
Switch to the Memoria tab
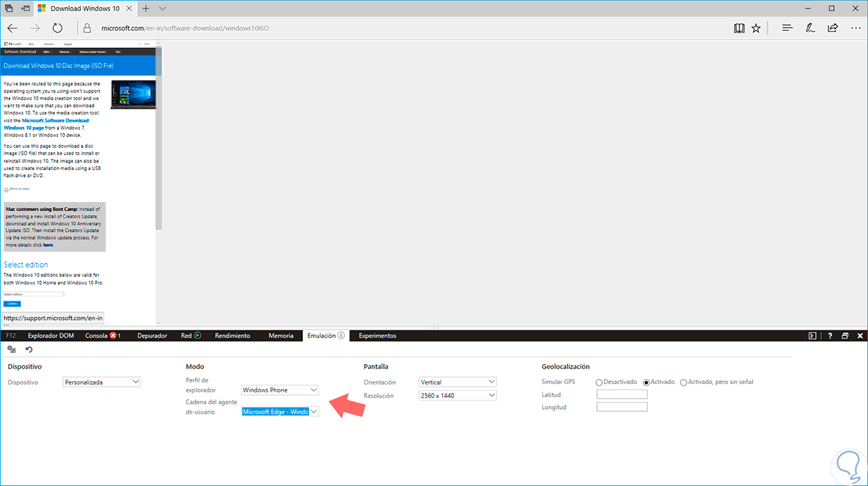[281, 335]
